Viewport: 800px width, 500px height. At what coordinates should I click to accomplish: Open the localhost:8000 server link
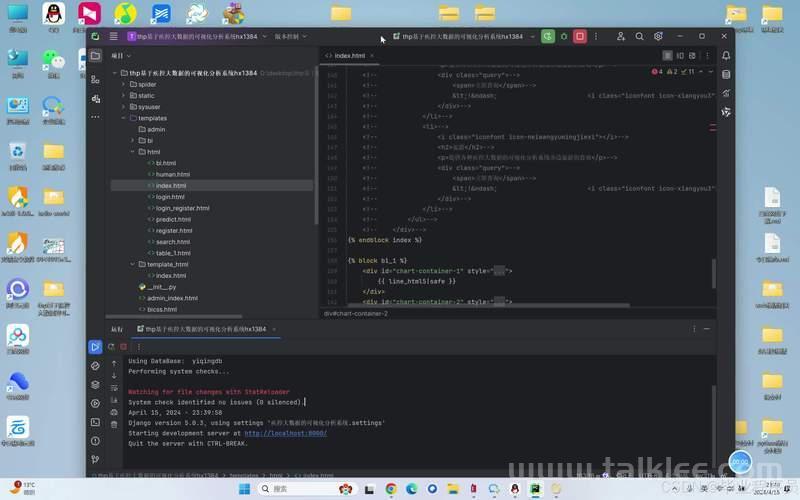coord(285,433)
